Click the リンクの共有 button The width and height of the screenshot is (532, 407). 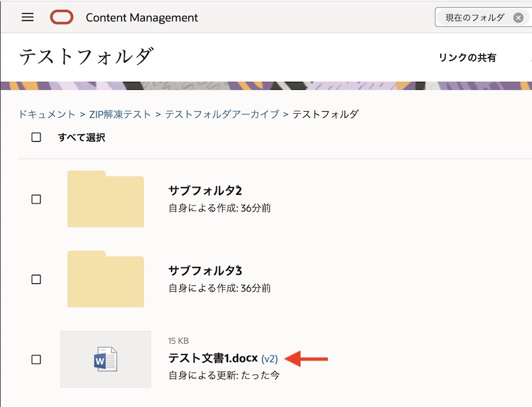tap(467, 58)
